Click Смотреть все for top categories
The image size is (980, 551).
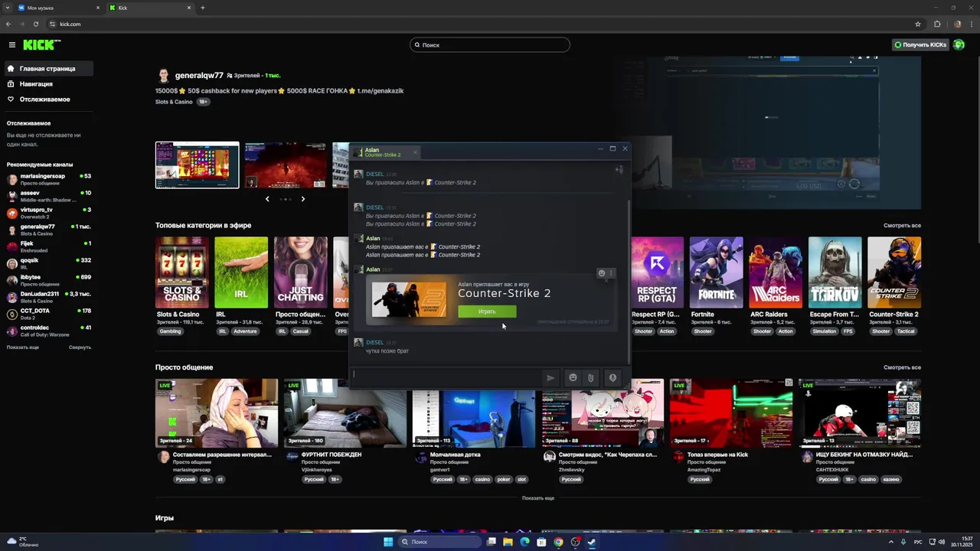[x=902, y=226]
